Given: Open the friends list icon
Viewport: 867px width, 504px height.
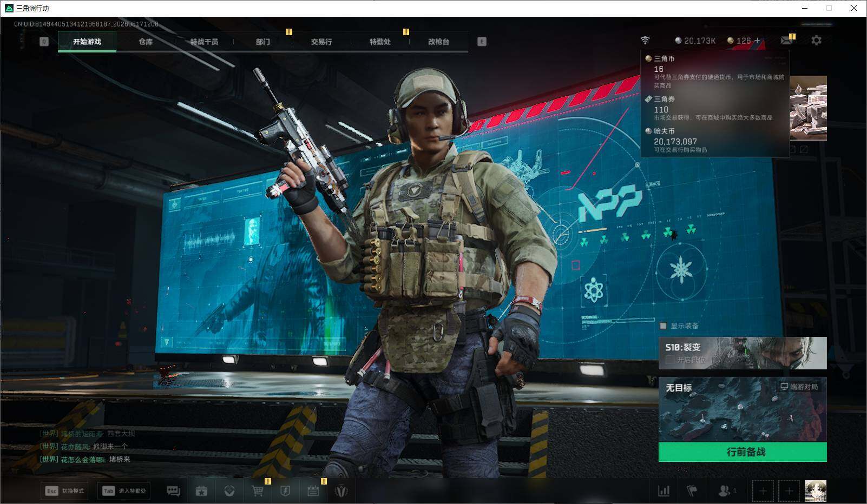Looking at the screenshot, I should (x=727, y=490).
